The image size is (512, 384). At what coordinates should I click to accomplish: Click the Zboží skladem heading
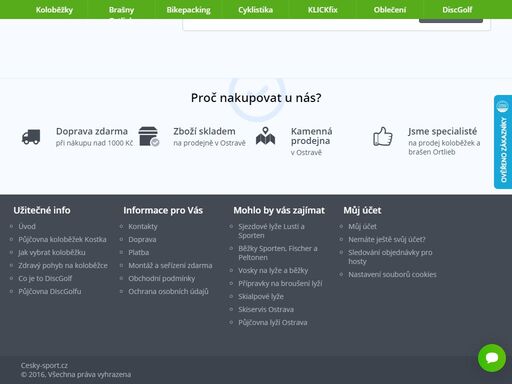[204, 131]
